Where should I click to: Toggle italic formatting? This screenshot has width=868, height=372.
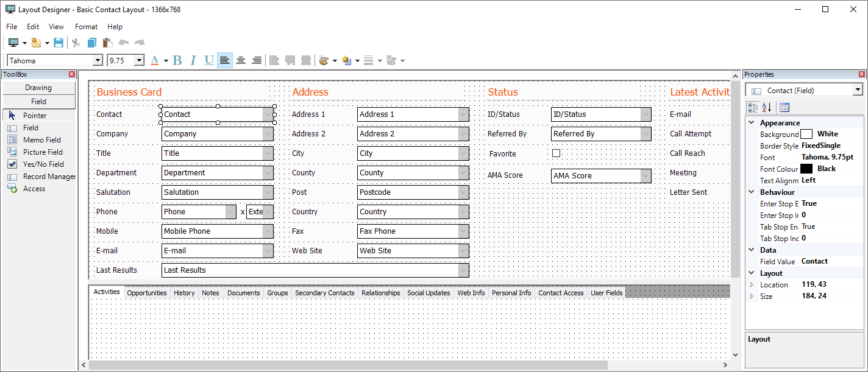193,60
